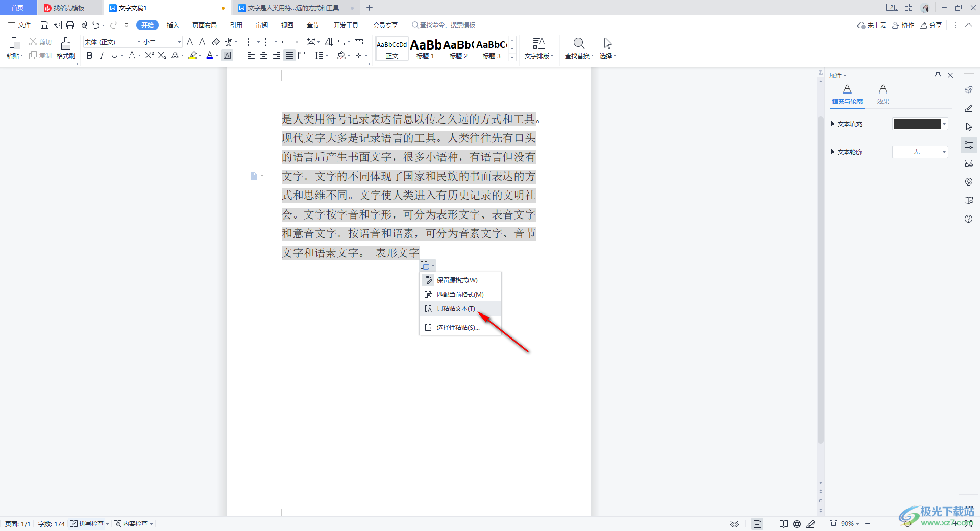Toggle show/hide paragraph marks

coord(341,42)
